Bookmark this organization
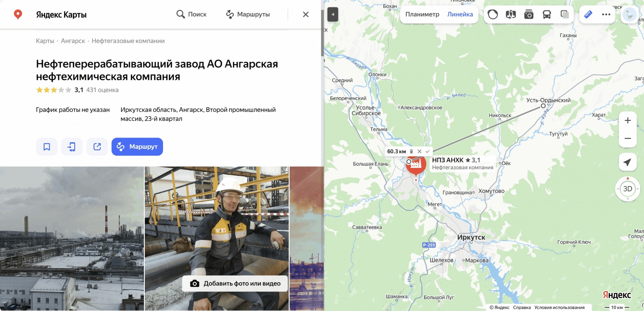 pyautogui.click(x=47, y=147)
